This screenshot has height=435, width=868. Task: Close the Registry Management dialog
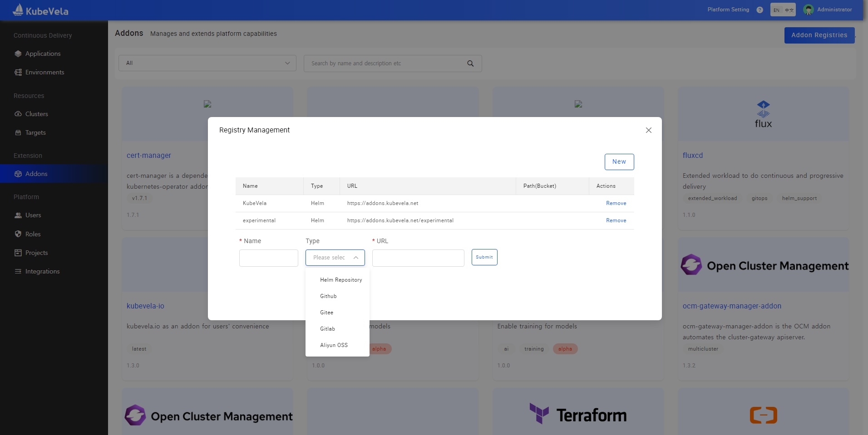[x=648, y=130]
